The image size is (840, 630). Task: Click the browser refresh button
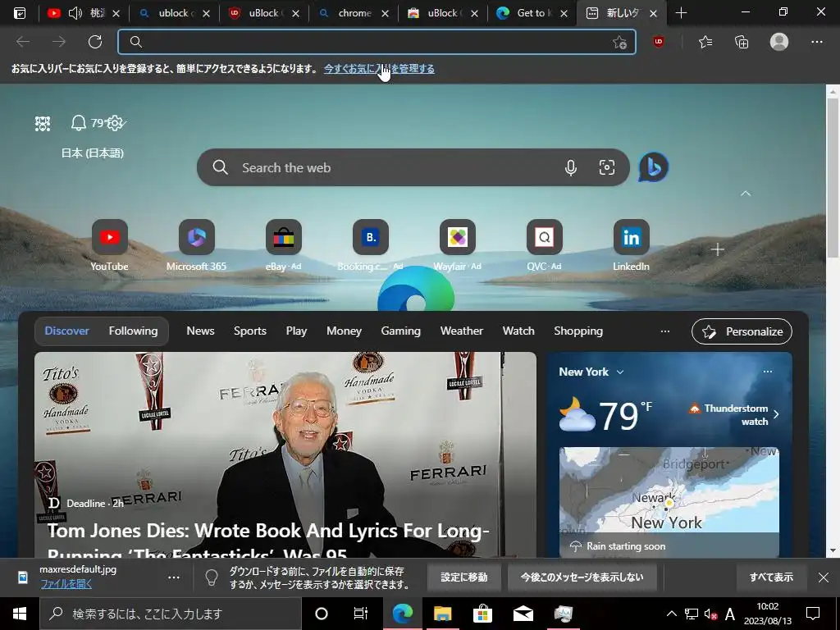[x=95, y=42]
